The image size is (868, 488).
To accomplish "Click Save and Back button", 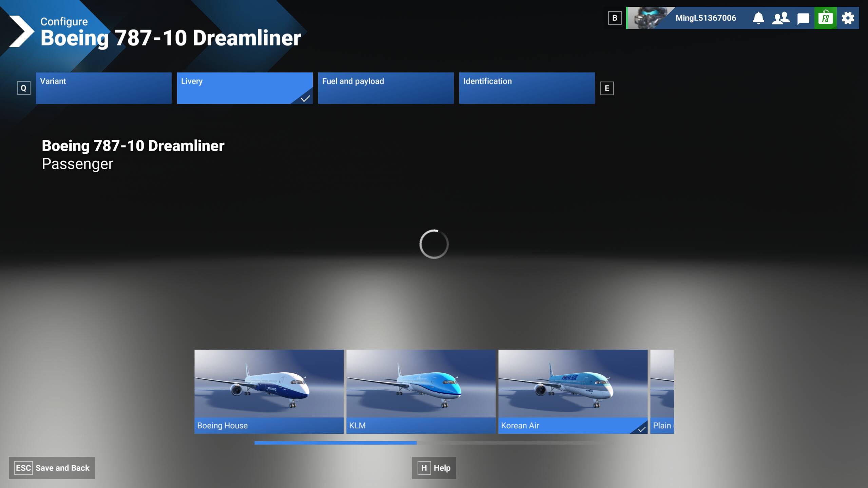I will click(x=52, y=468).
